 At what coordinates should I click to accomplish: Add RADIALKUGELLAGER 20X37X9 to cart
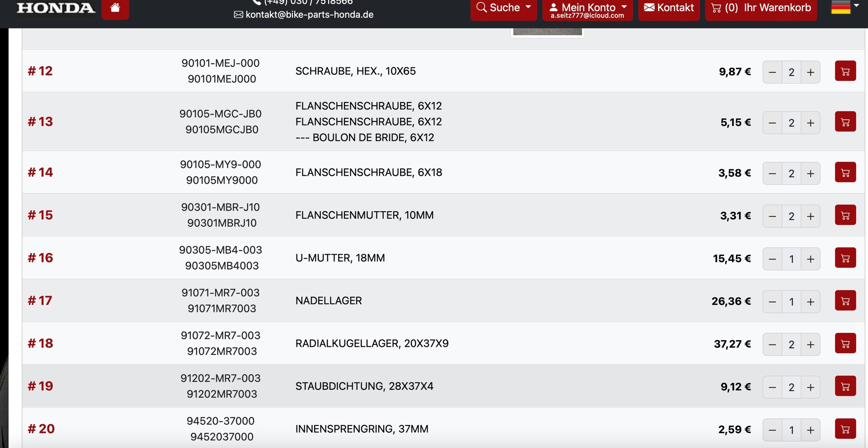click(x=845, y=344)
